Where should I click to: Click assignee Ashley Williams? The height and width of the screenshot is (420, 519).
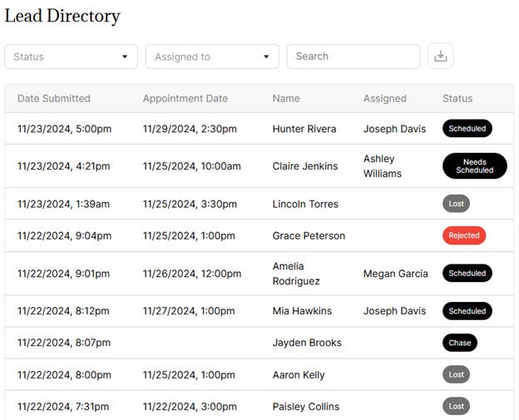pyautogui.click(x=382, y=166)
